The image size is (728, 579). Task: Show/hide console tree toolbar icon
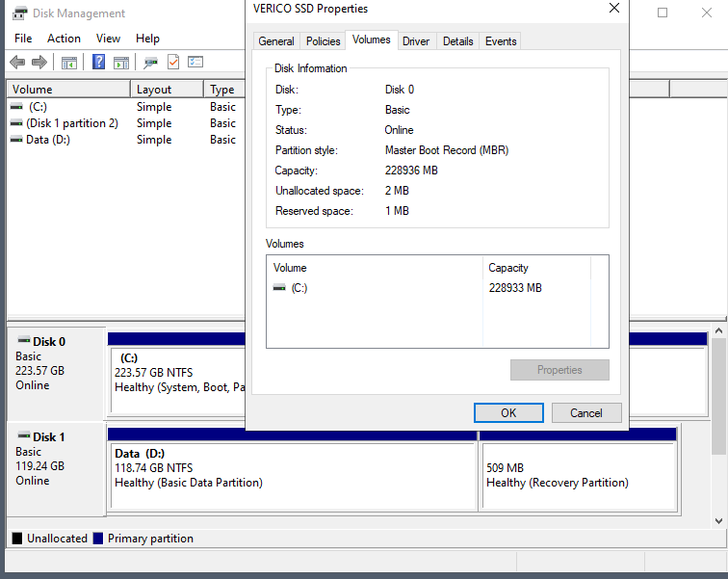69,63
